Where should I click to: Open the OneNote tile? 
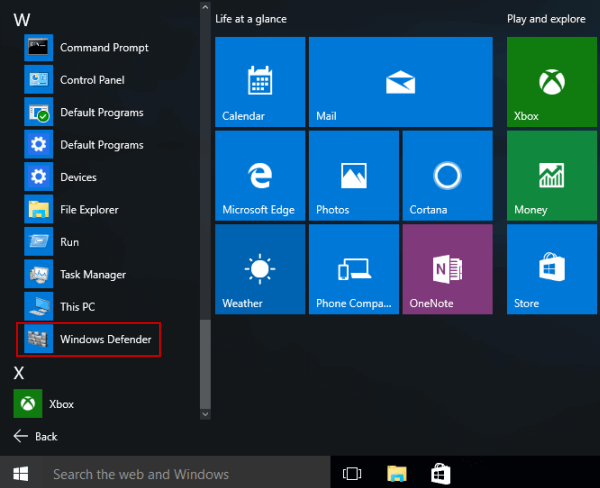click(447, 270)
